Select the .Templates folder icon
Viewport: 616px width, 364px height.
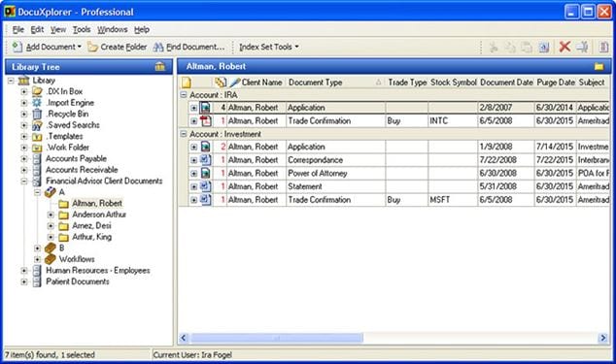(x=37, y=137)
